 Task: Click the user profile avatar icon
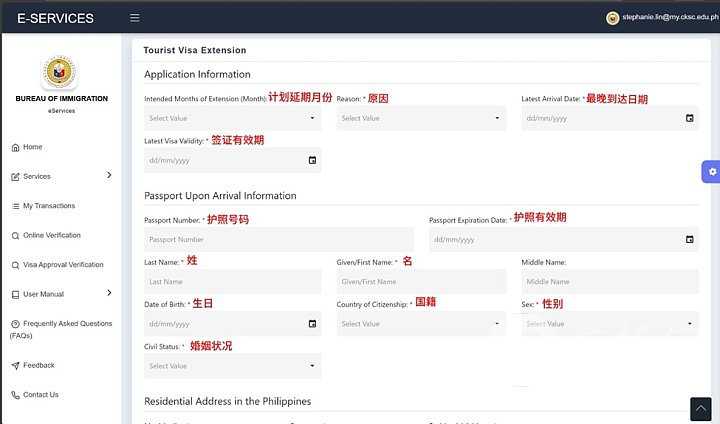(x=613, y=18)
